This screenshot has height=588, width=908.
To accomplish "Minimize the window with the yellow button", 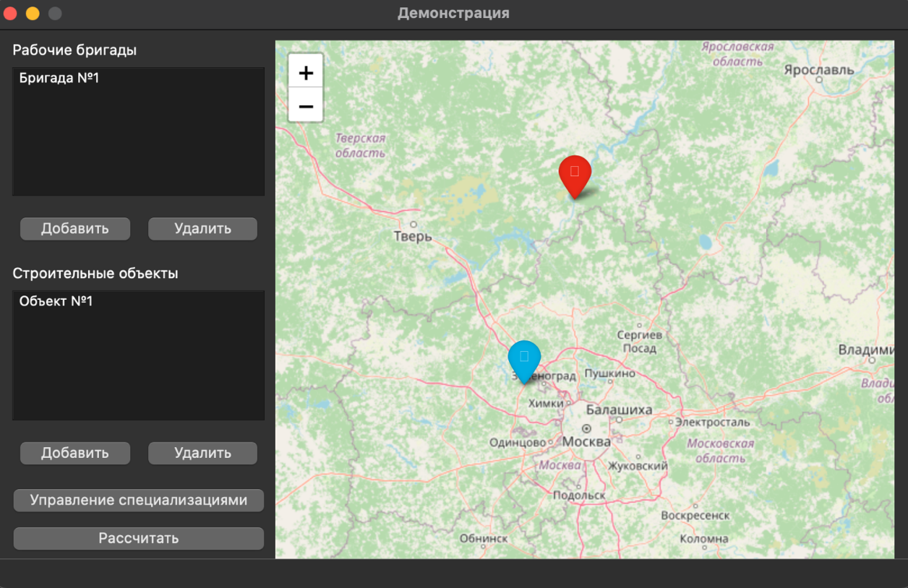I will click(x=33, y=14).
